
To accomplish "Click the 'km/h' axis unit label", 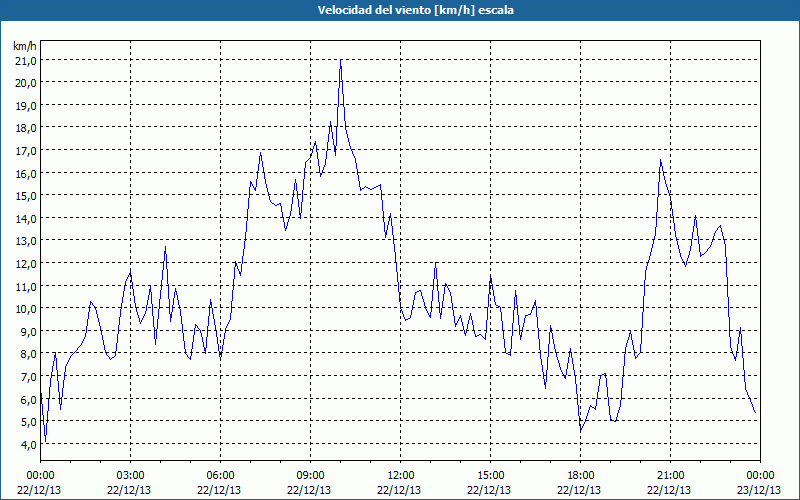I will coord(25,46).
